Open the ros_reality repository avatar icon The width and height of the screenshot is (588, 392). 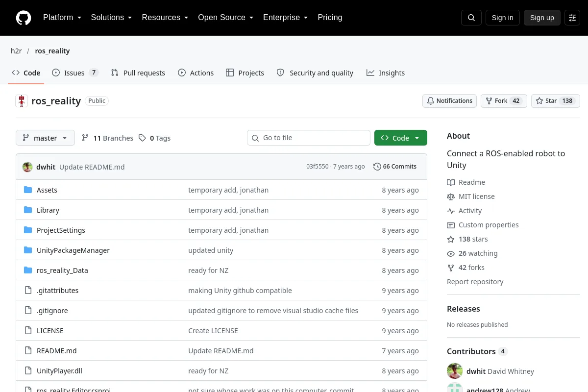click(22, 101)
